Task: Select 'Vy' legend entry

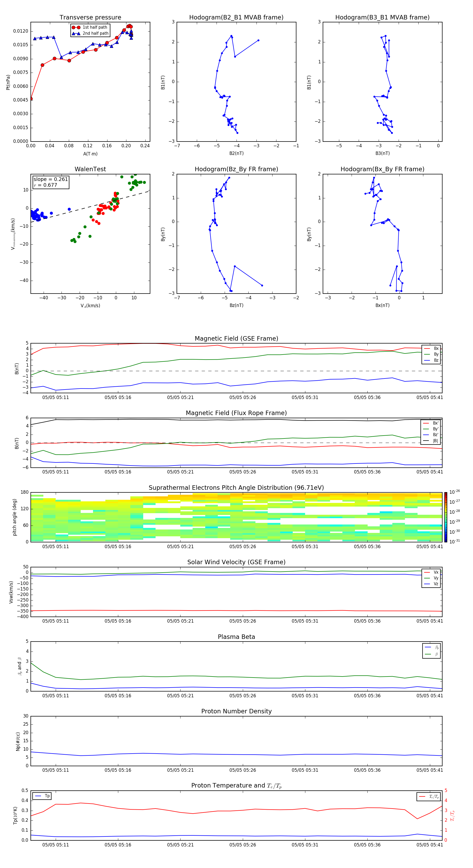Action: pos(431,578)
